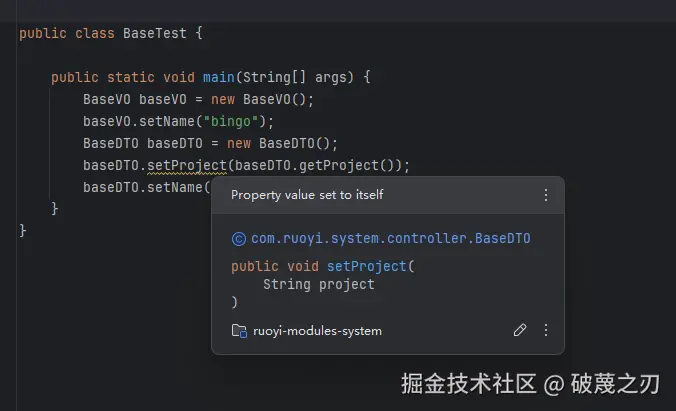
Task: Open com.ruoyi.system.controller.BaseDTO class link
Action: (390, 239)
